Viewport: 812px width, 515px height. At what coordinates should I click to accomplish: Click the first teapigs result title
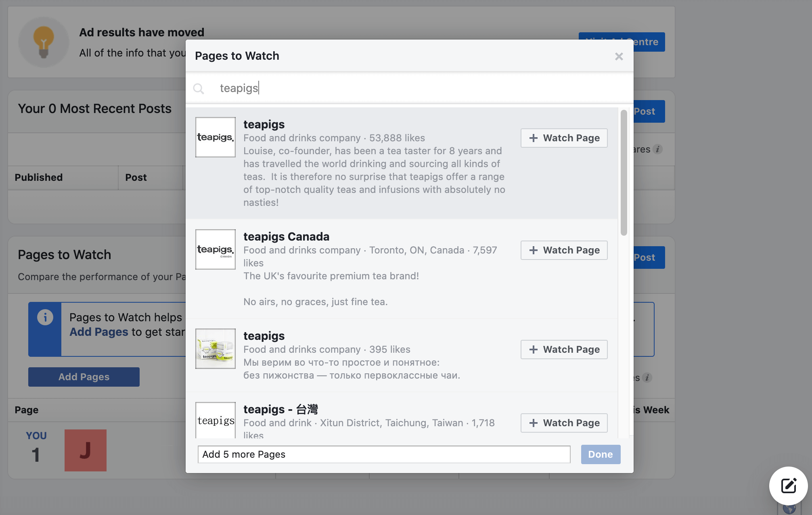pyautogui.click(x=264, y=124)
